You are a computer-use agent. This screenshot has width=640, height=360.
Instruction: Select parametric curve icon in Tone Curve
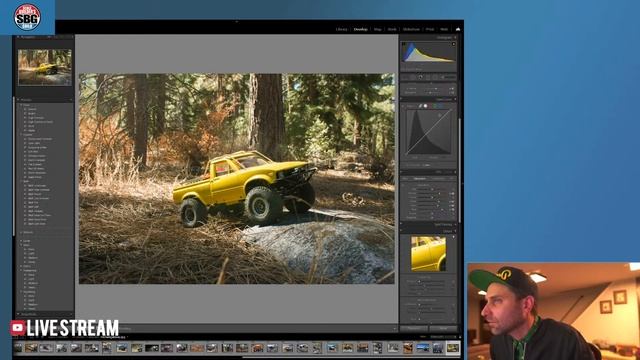point(420,106)
